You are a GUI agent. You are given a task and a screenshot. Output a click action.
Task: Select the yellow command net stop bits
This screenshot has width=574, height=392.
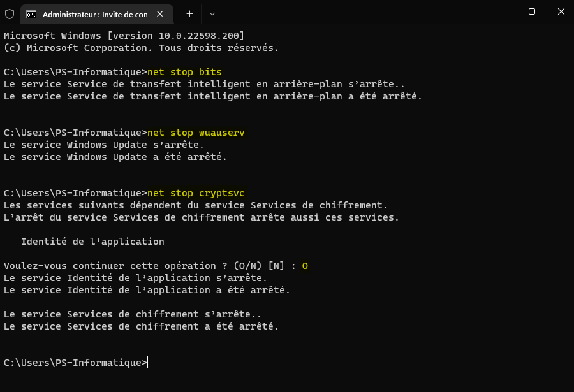[184, 72]
